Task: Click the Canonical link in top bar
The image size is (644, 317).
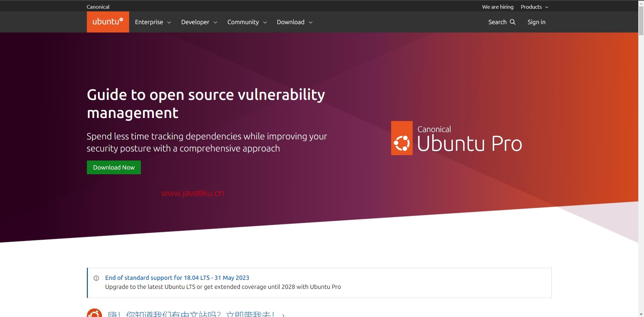Action: click(x=98, y=7)
